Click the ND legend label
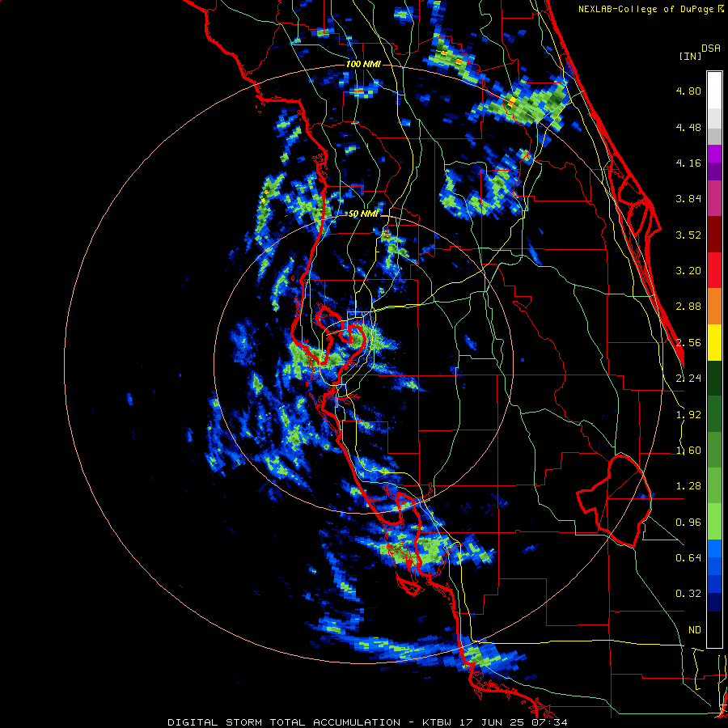The height and width of the screenshot is (728, 728). [x=695, y=630]
